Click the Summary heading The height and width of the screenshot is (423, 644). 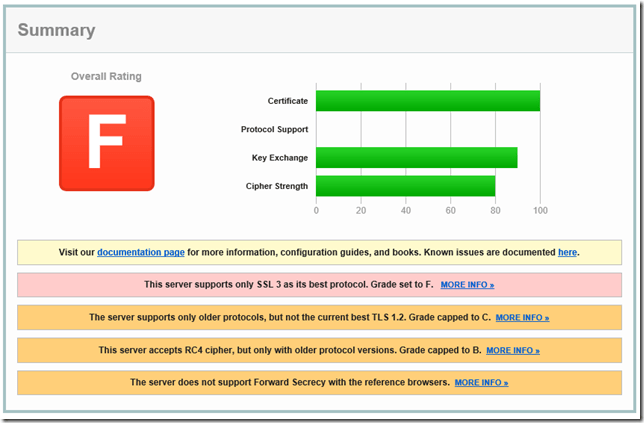[x=57, y=30]
